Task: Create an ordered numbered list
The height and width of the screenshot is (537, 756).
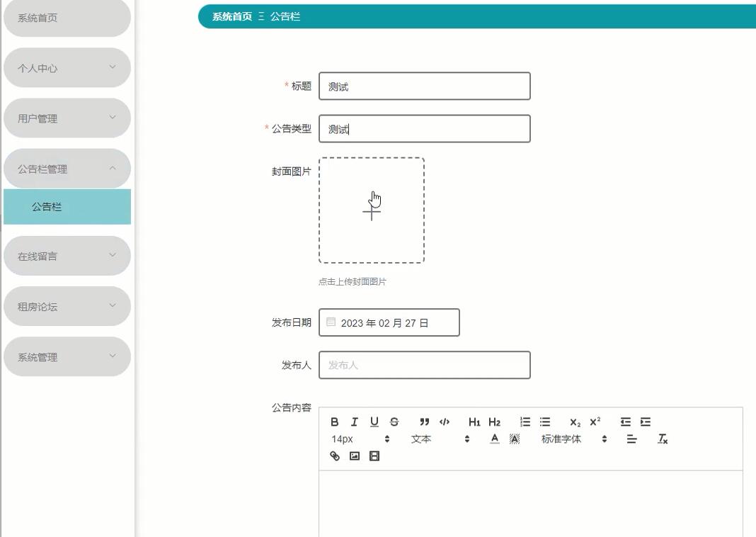Action: tap(525, 422)
